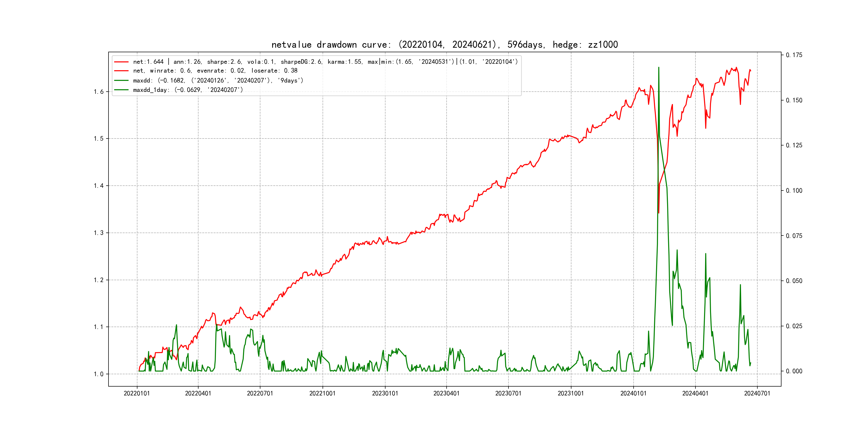This screenshot has width=868, height=434.
Task: Click the 0.175 right y-axis tick label
Action: tap(794, 55)
